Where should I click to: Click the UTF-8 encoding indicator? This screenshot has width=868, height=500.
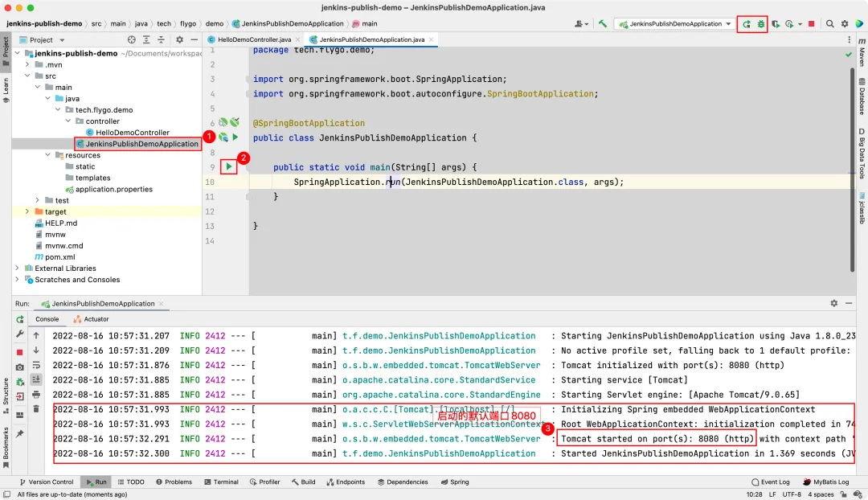click(791, 494)
